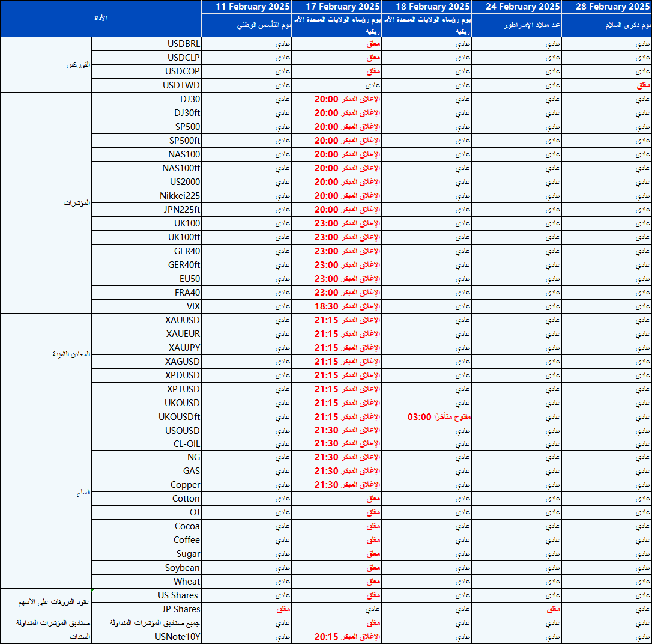Select the الأداة header cell
652x644 pixels.
coord(101,19)
